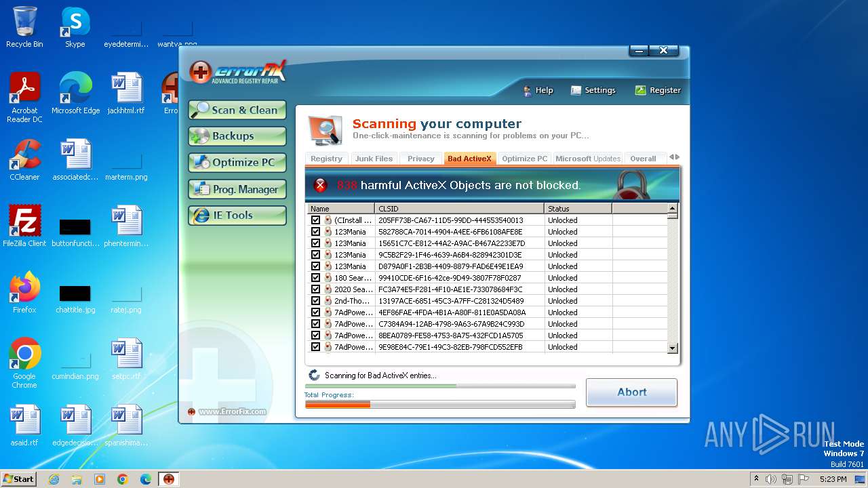Open Internet Explorer from taskbar

pos(54,479)
